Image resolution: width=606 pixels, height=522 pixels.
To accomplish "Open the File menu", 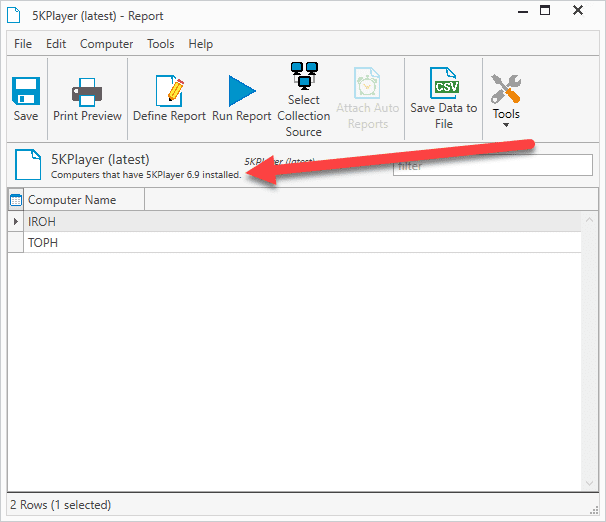I will coord(23,44).
